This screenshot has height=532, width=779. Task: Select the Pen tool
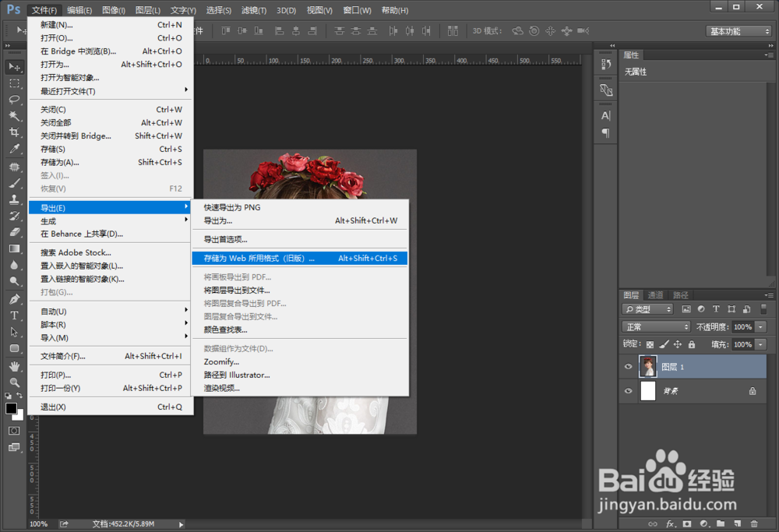tap(14, 299)
